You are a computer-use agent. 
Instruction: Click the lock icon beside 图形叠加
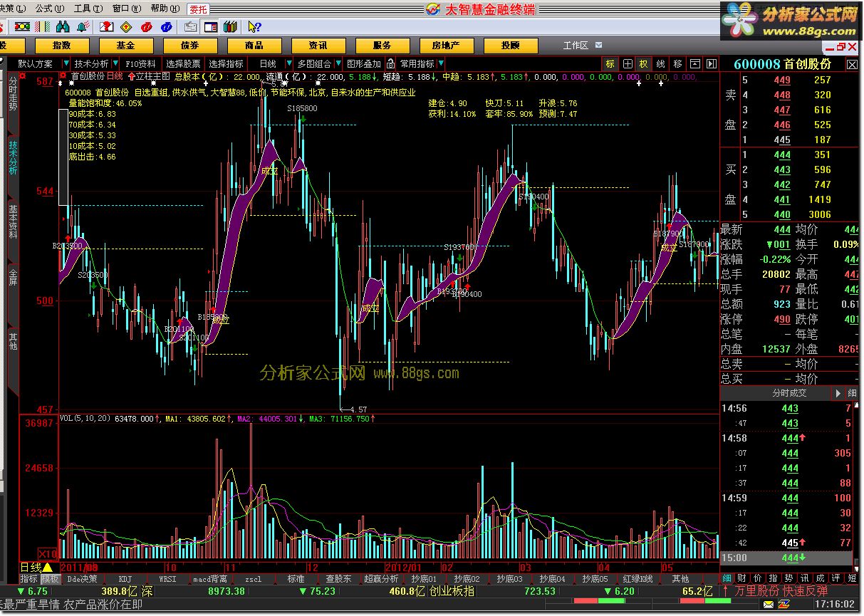point(392,63)
